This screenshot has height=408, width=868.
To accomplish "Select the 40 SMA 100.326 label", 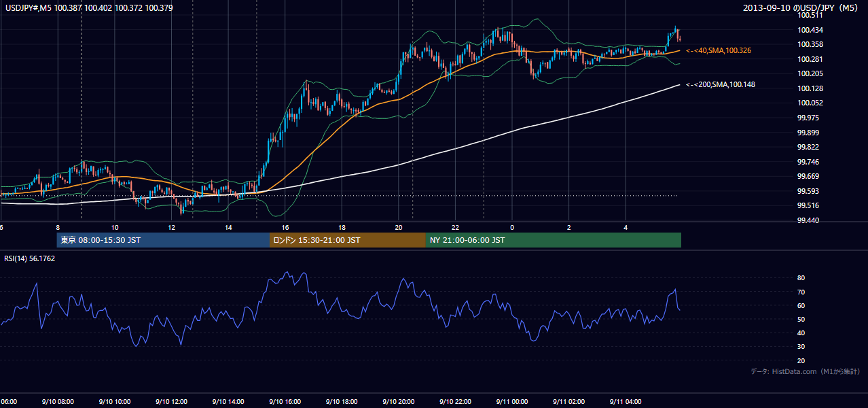I will pyautogui.click(x=719, y=50).
